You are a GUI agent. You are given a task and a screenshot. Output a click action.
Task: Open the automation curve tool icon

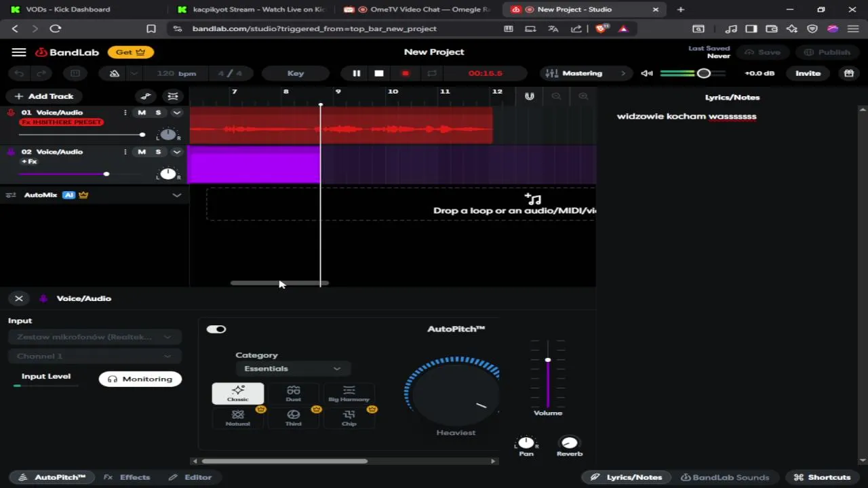[146, 96]
